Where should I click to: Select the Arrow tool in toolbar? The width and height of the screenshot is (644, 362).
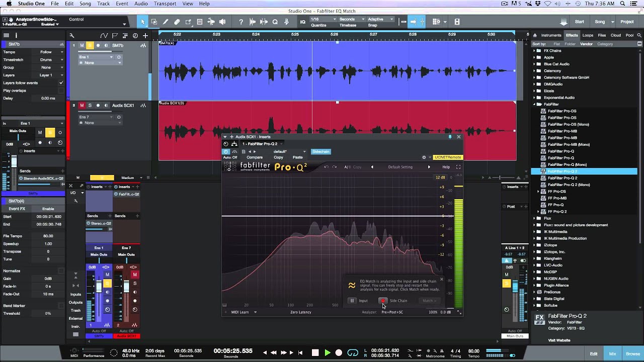[143, 22]
